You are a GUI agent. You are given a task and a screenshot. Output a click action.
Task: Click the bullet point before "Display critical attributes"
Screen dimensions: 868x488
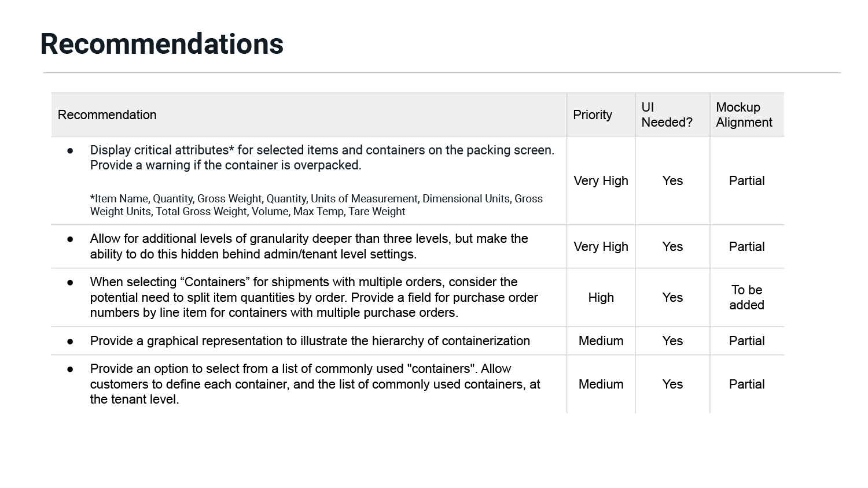pos(70,150)
